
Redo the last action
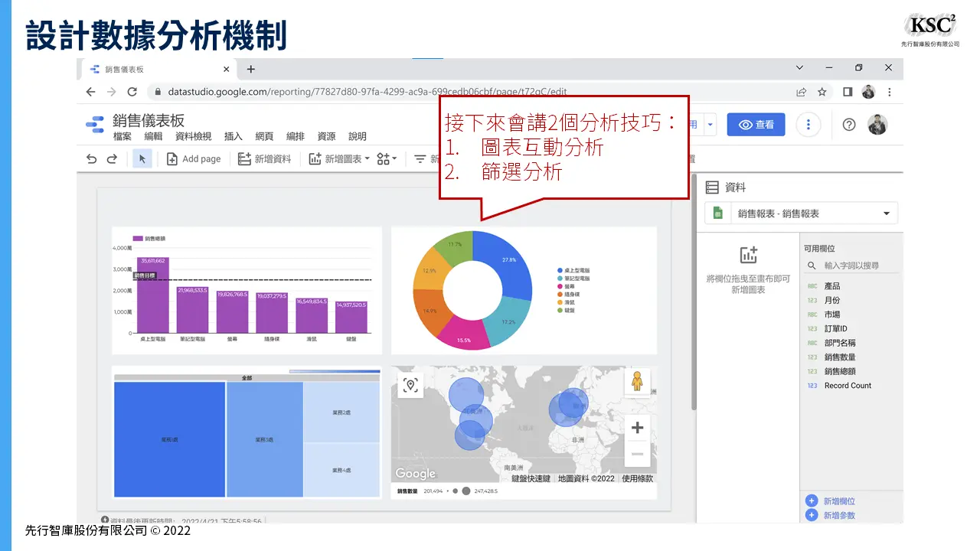tap(112, 158)
